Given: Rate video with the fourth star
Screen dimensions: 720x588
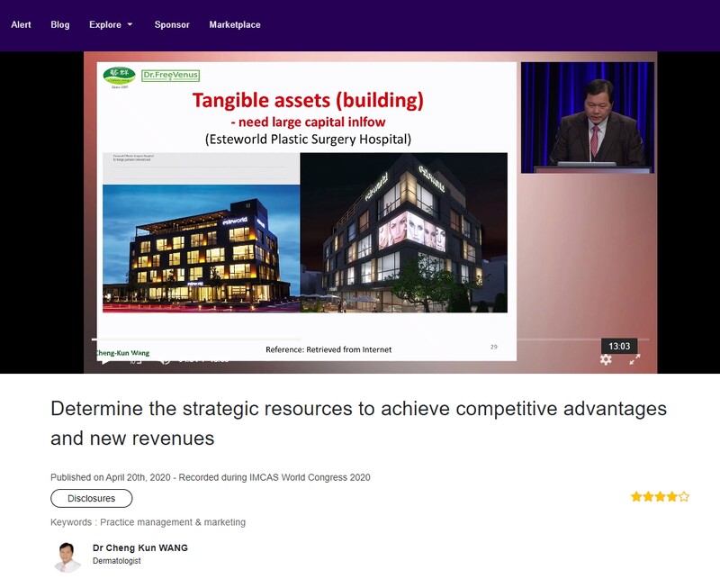Looking at the screenshot, I should (x=671, y=496).
